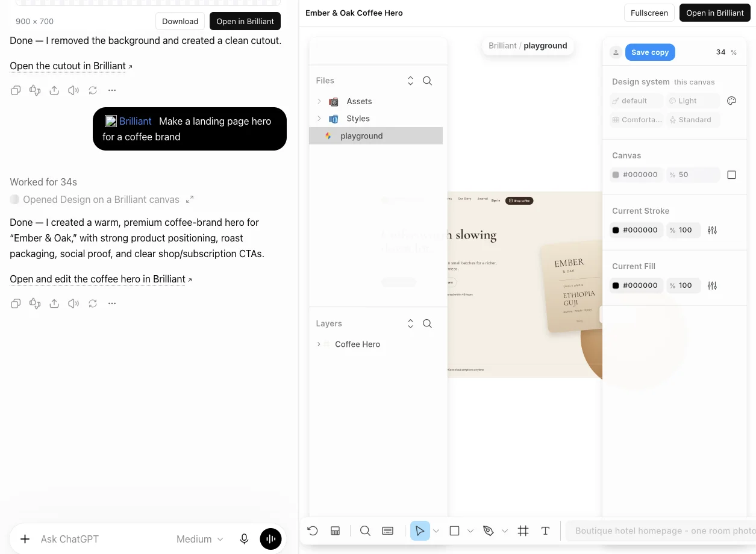Open the selection tool options dropdown
The width and height of the screenshot is (756, 554).
pyautogui.click(x=436, y=531)
